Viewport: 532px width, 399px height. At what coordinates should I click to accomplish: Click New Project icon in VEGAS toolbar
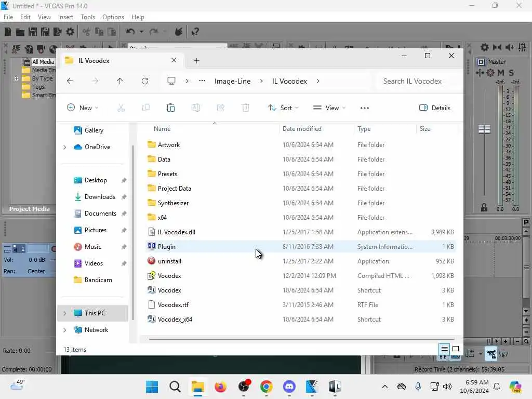[x=8, y=32]
